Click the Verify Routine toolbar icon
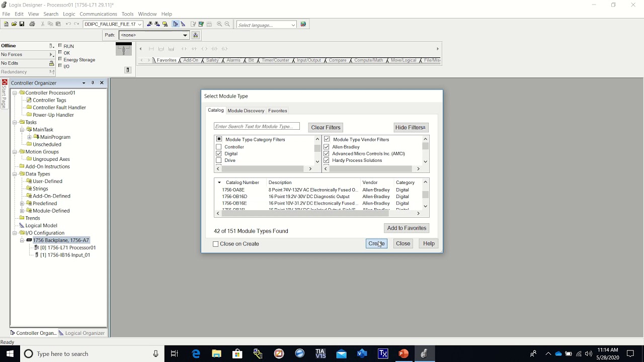 coord(193,24)
